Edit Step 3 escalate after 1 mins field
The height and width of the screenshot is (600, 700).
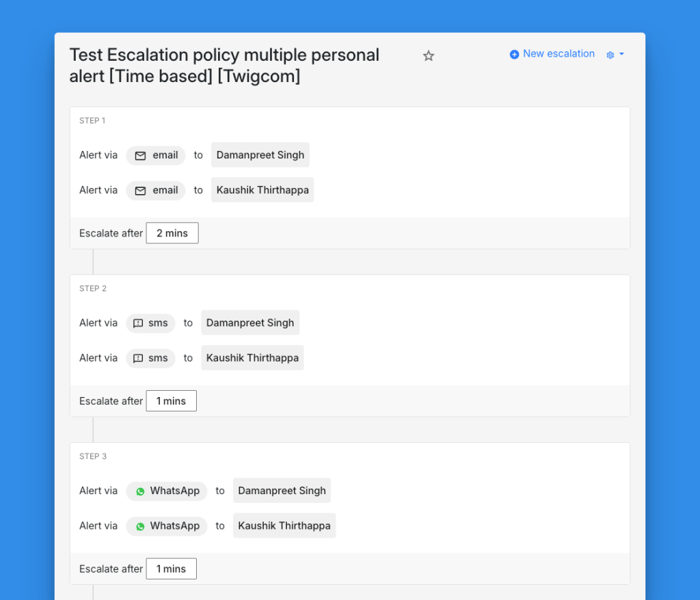171,569
